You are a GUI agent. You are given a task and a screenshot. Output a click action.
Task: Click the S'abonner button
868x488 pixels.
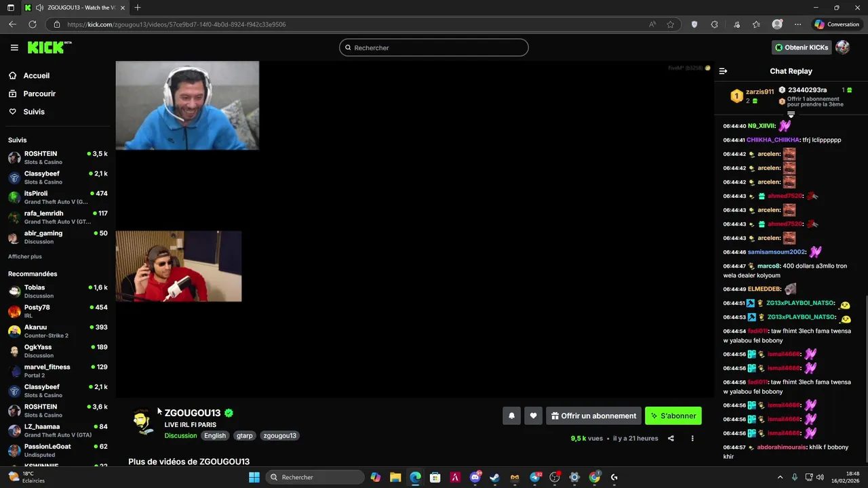673,416
